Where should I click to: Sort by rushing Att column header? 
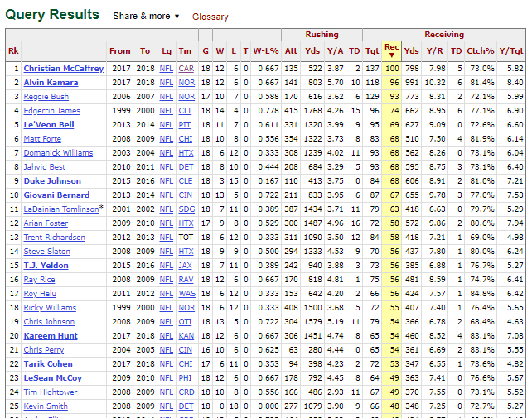point(291,50)
